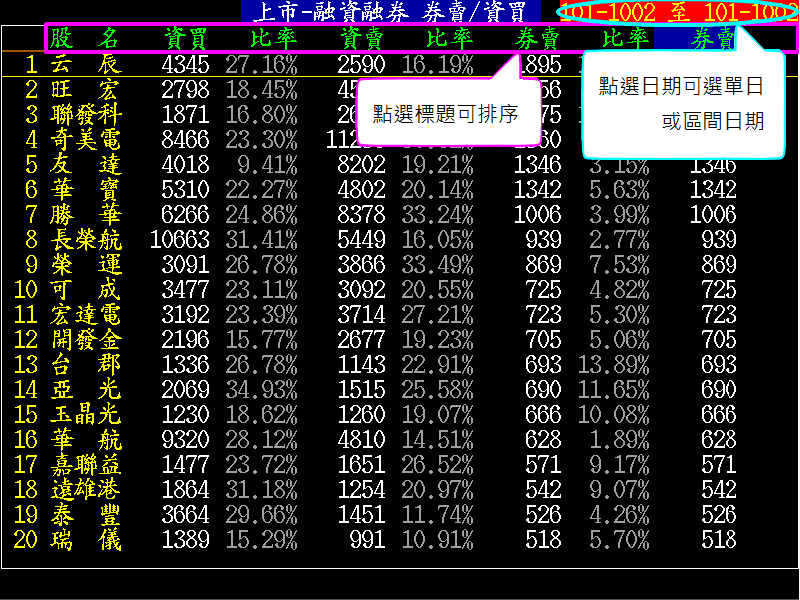Select the last row stock 瑞儀
The image size is (800, 600).
click(85, 539)
